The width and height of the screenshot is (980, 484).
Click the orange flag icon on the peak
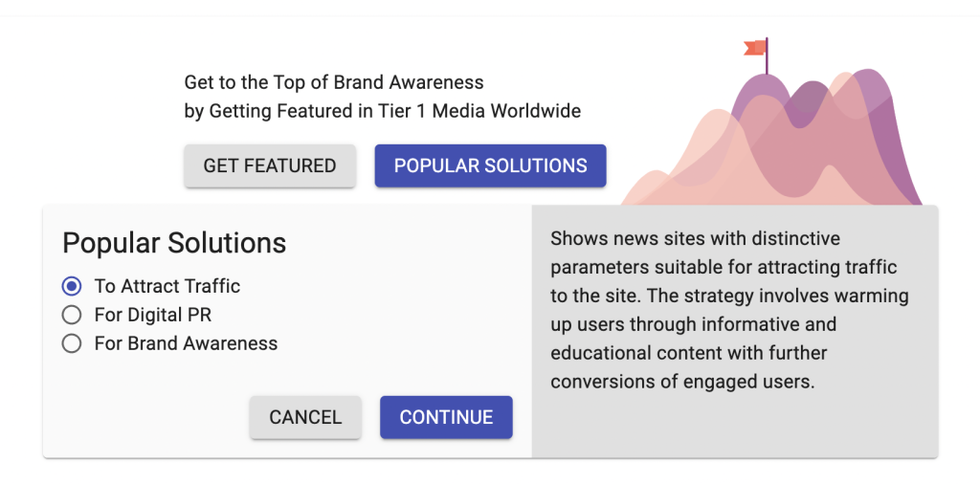pyautogui.click(x=754, y=48)
